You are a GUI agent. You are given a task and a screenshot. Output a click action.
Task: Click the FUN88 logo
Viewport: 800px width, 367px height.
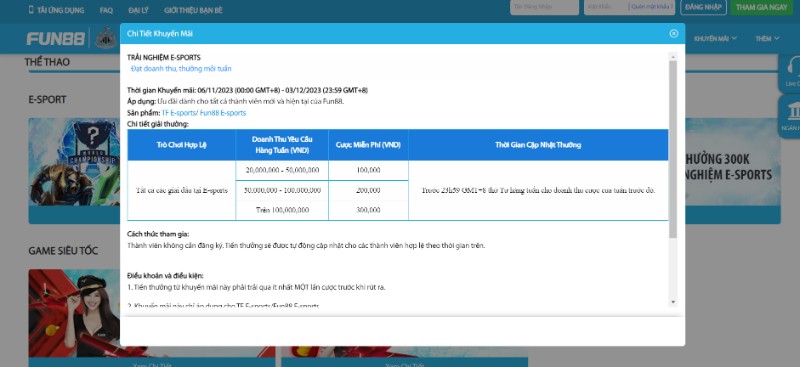click(56, 39)
